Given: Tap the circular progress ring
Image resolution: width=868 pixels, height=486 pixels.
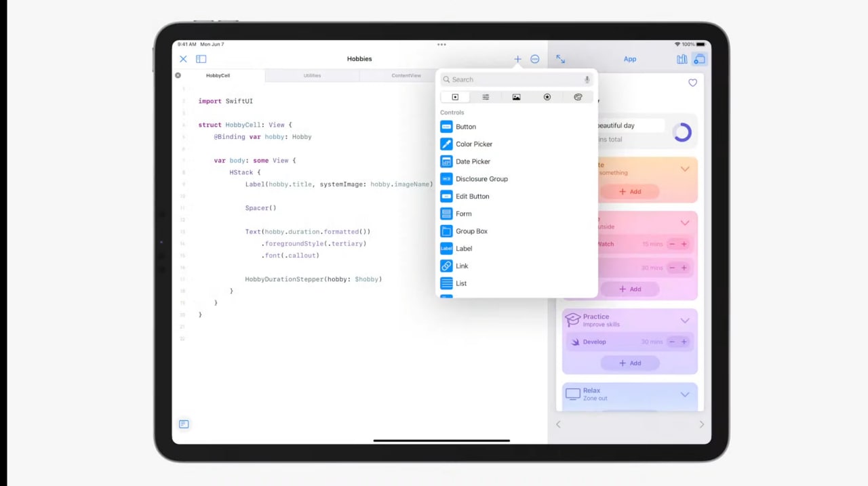Looking at the screenshot, I should (682, 132).
